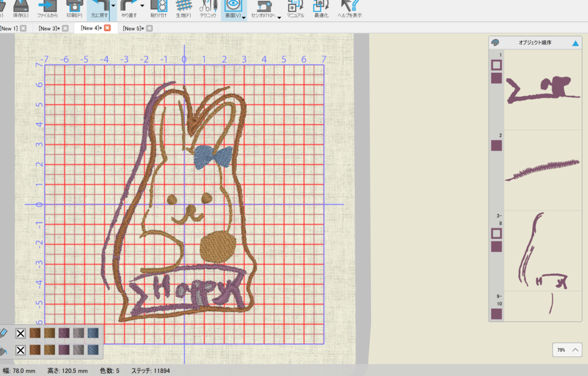Collapse the object order panel triangle
The width and height of the screenshot is (588, 376).
575,43
